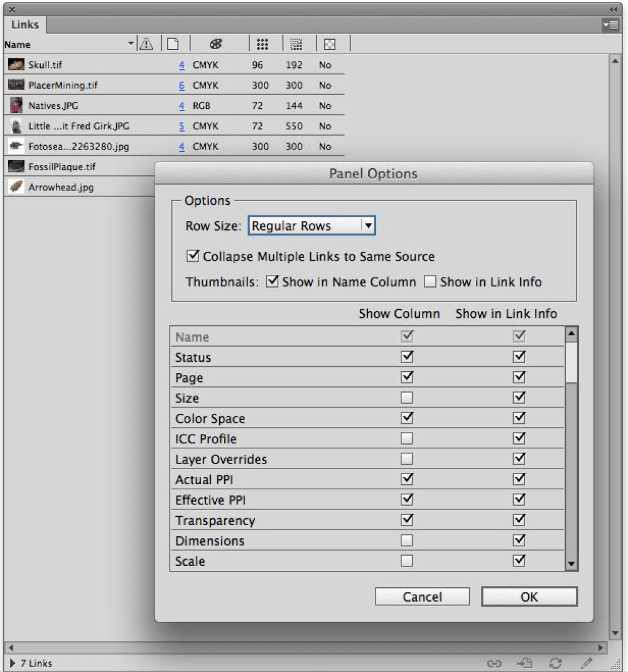
Task: Click the Actual PPI column header icon
Action: 263,44
